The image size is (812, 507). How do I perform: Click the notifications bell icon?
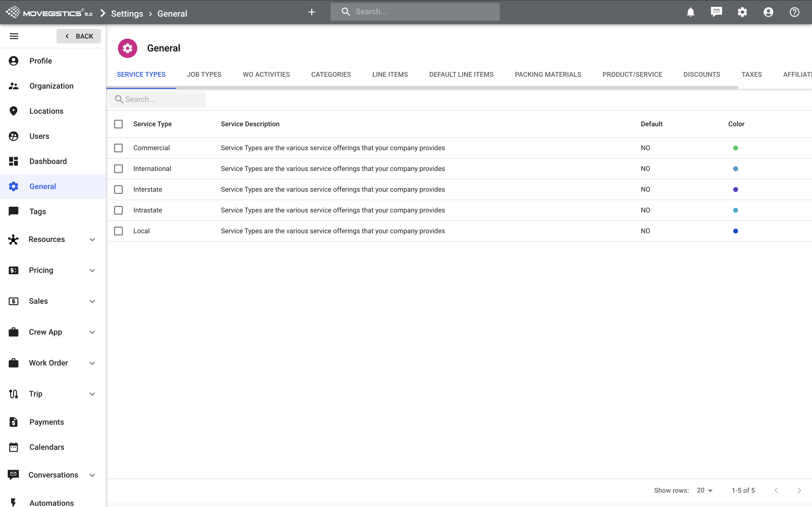click(x=690, y=12)
